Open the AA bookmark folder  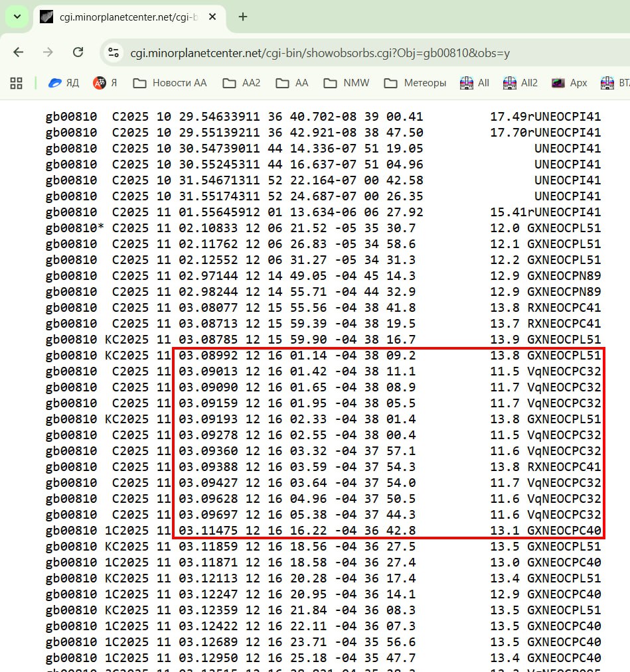(292, 83)
